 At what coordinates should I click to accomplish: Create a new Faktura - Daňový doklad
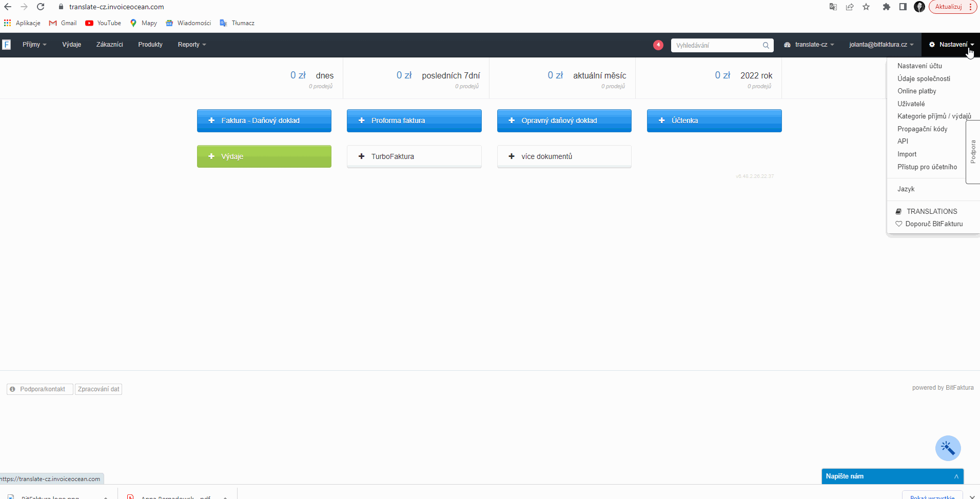pyautogui.click(x=264, y=121)
